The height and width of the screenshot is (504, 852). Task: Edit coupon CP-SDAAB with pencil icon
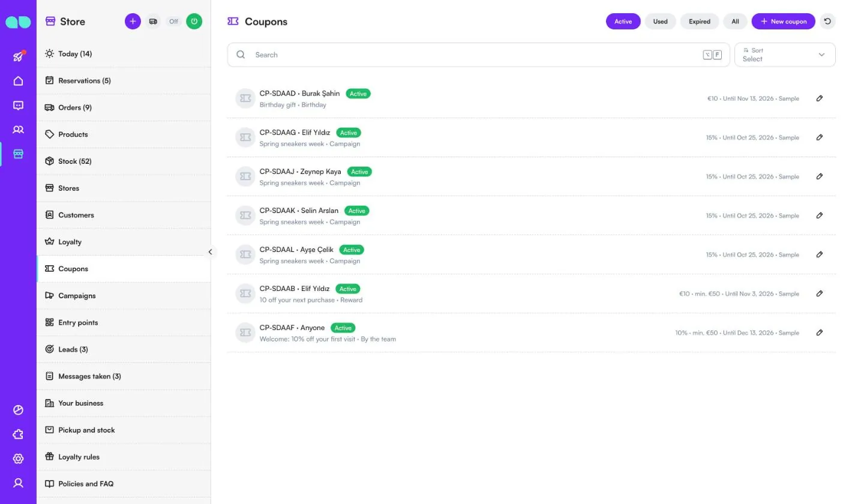point(820,293)
